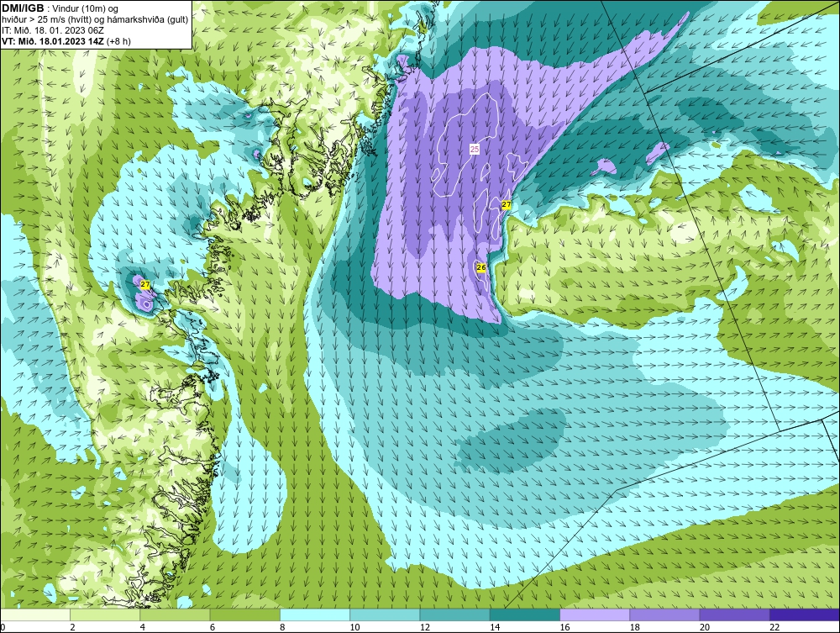Click the darkest purple swatch above 22 m/s
This screenshot has height=633, width=840.
[x=805, y=615]
